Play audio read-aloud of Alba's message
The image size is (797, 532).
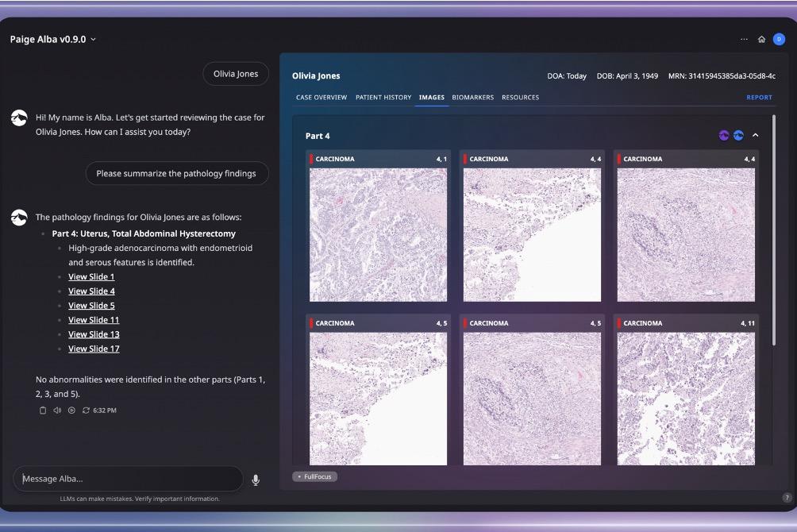click(56, 411)
